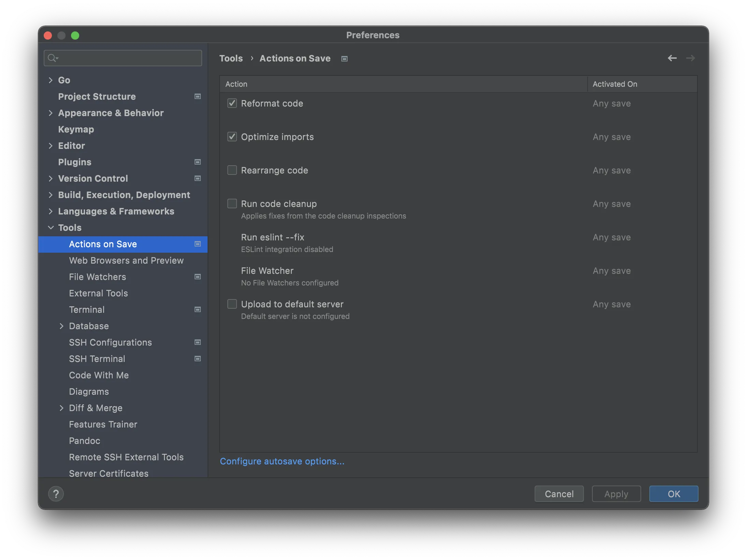
Task: Click the project icon next to SSH Configurations
Action: click(197, 342)
